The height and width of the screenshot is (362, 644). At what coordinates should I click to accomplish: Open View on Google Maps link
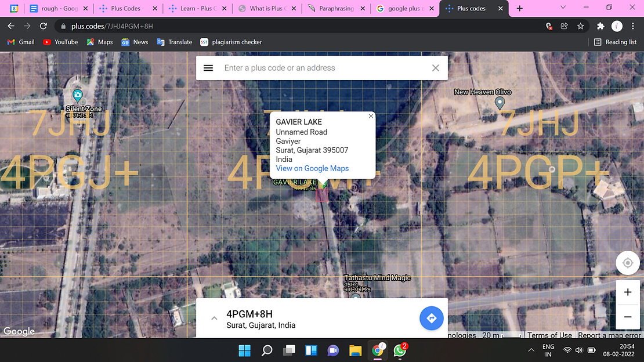312,168
